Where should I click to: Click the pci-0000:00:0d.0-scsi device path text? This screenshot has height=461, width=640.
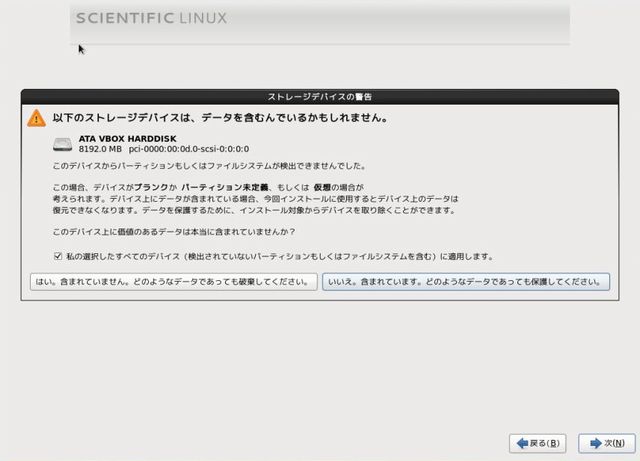(x=188, y=148)
